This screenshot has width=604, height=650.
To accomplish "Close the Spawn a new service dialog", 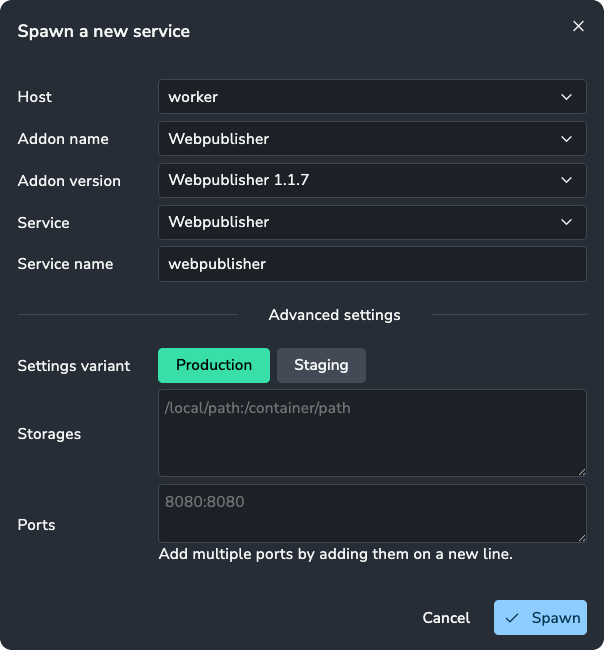I will pos(578,27).
